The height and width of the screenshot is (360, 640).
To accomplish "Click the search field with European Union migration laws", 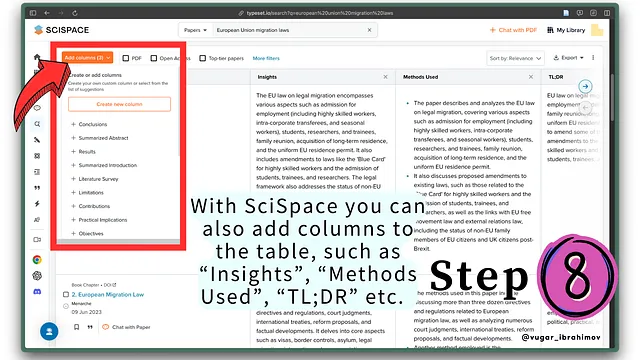I will (x=290, y=30).
